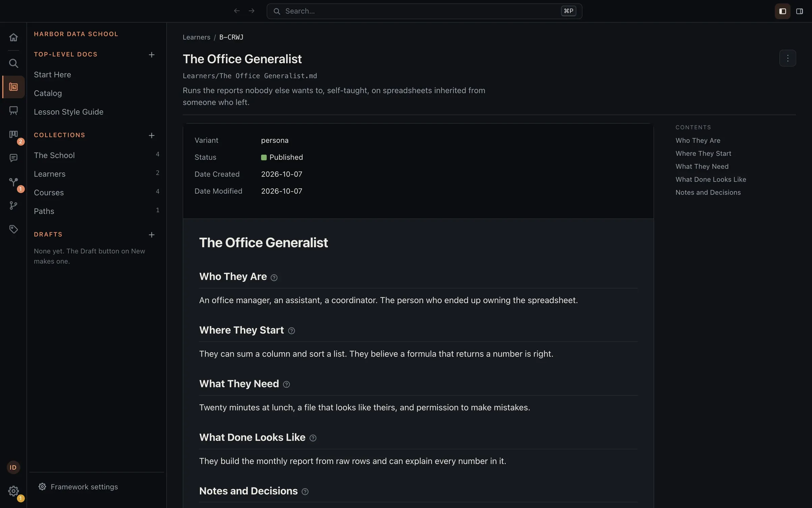Click the Published status value
Viewport: 812px width, 508px height.
[282, 157]
